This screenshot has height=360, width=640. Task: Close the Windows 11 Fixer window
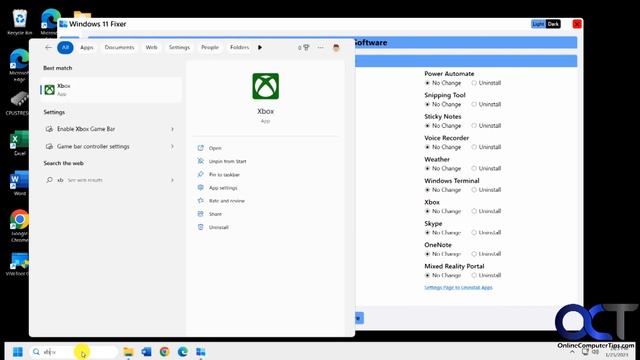577,24
